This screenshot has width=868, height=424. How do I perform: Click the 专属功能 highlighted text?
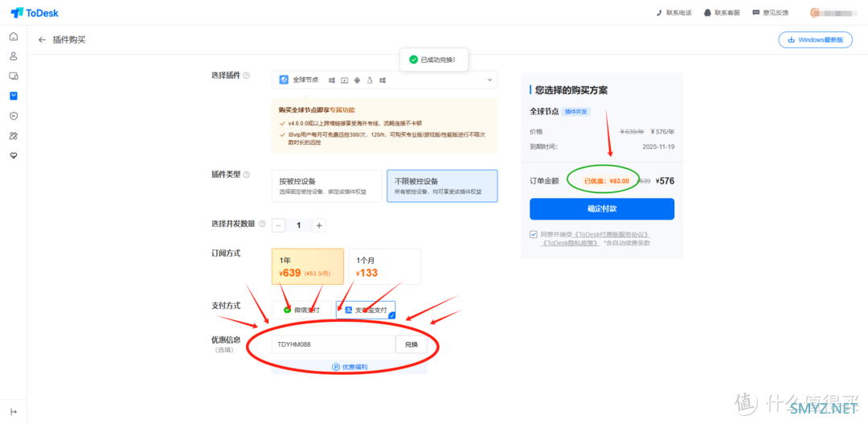(342, 109)
